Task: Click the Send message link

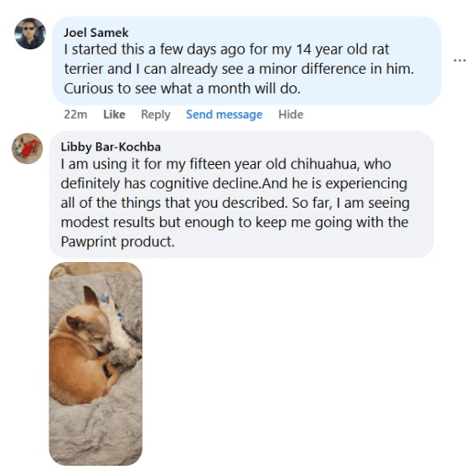Action: 224,115
